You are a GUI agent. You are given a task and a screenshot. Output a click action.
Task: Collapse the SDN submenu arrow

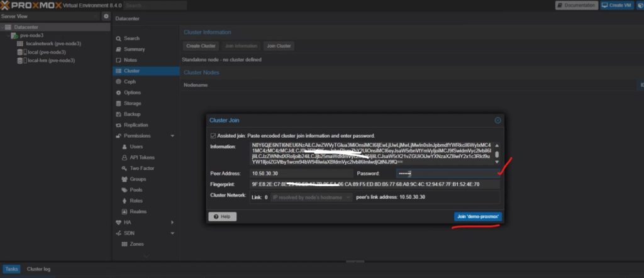click(x=172, y=233)
